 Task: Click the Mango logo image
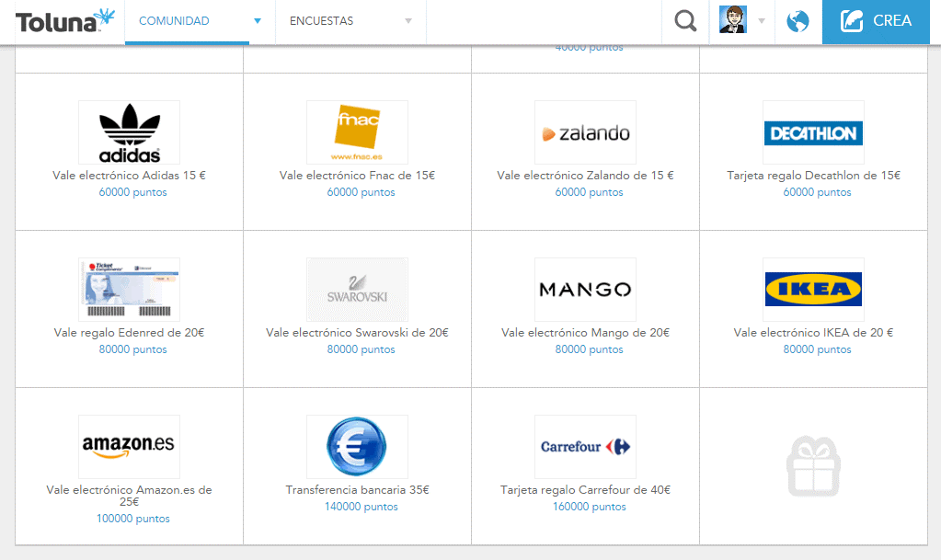585,290
